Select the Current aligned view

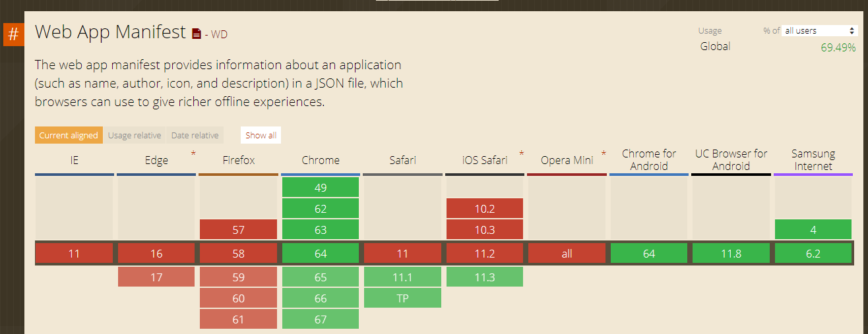(69, 135)
